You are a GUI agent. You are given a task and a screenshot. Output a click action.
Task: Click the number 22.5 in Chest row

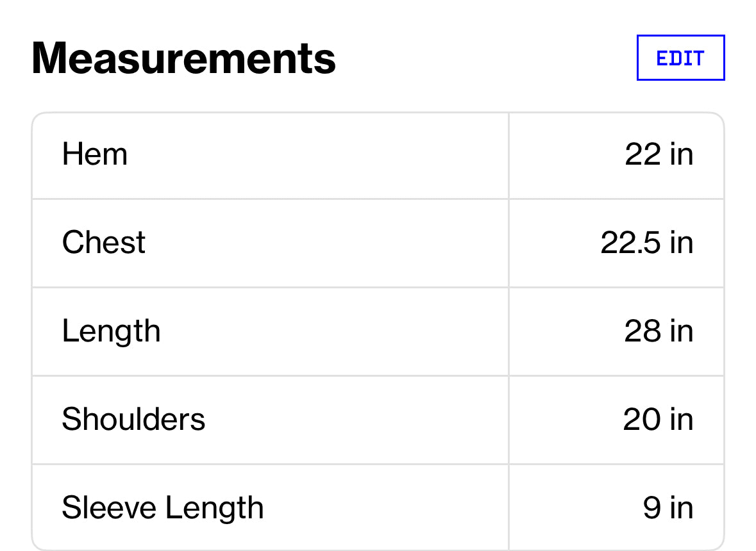(x=630, y=243)
